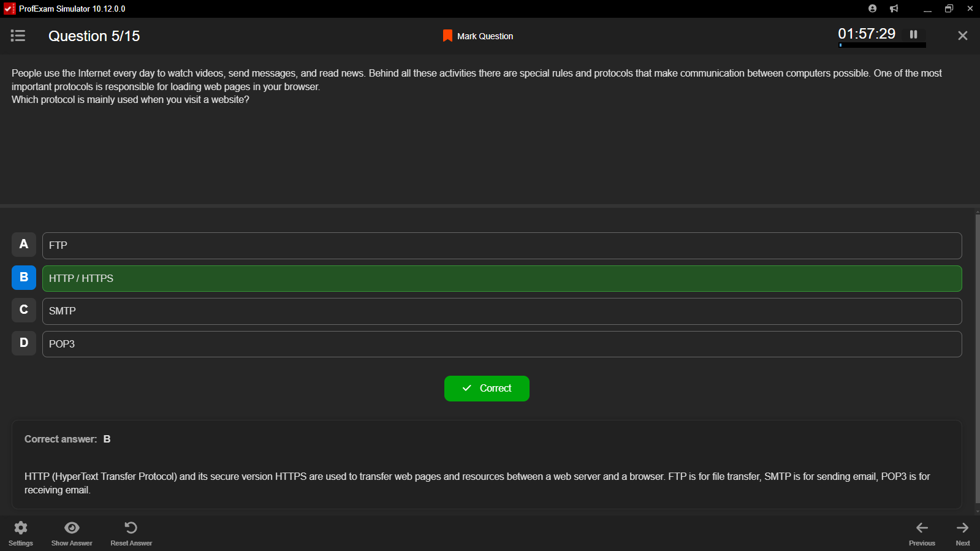Click the Question 5/15 heading
The height and width of the screenshot is (551, 980).
click(94, 36)
